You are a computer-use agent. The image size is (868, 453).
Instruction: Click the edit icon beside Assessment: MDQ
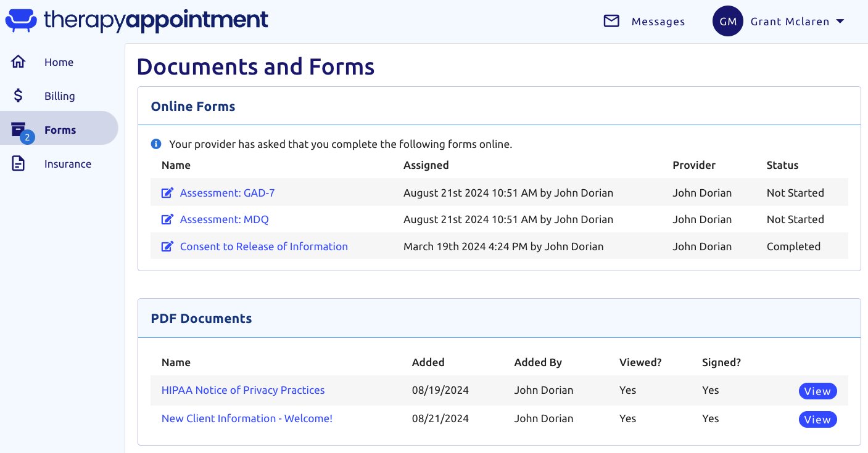point(167,219)
